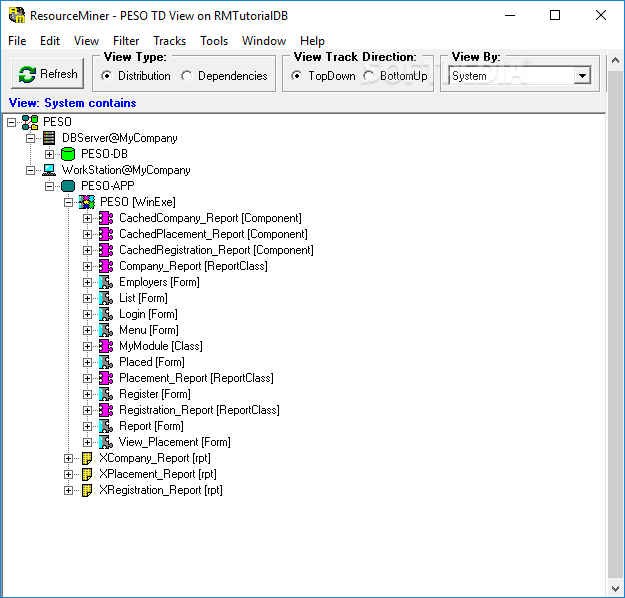Expand the PESO-DB node

(x=49, y=154)
